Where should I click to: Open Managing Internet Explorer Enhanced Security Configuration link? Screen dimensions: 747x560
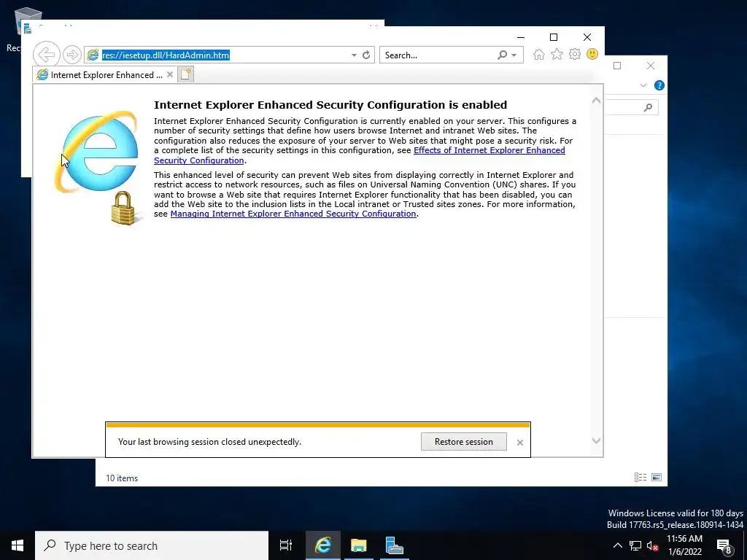(293, 214)
